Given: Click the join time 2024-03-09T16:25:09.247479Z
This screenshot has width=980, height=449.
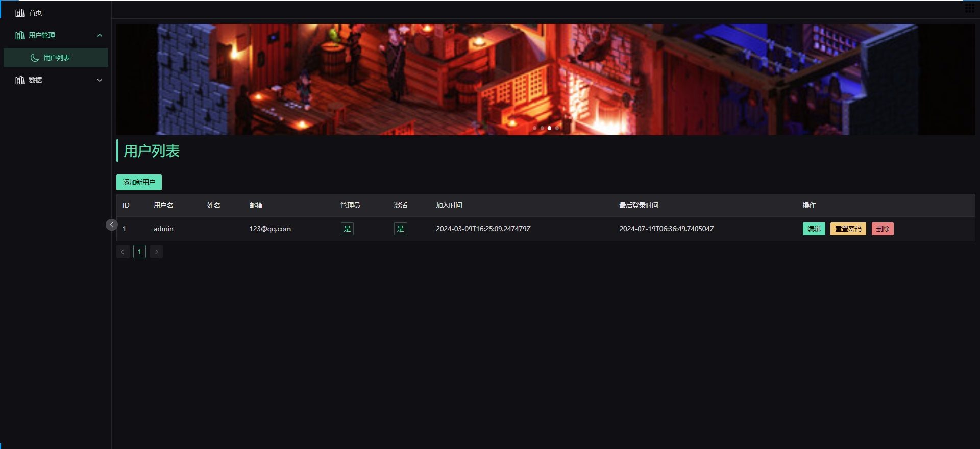Looking at the screenshot, I should click(x=483, y=229).
